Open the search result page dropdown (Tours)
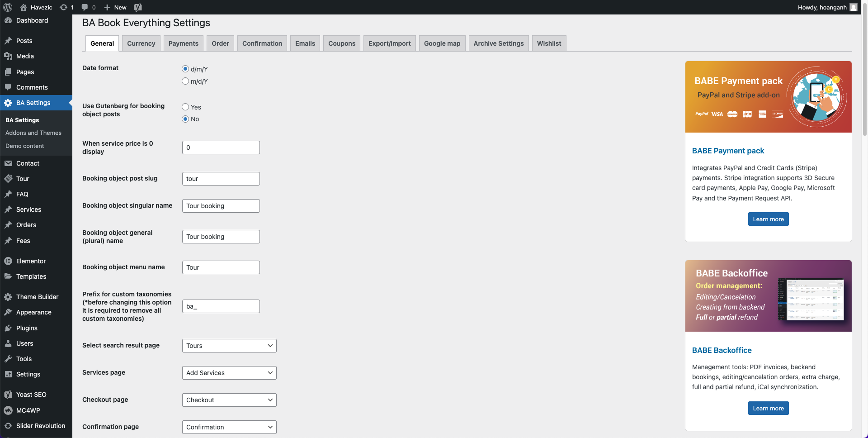Viewport: 868px width, 438px height. (x=229, y=346)
